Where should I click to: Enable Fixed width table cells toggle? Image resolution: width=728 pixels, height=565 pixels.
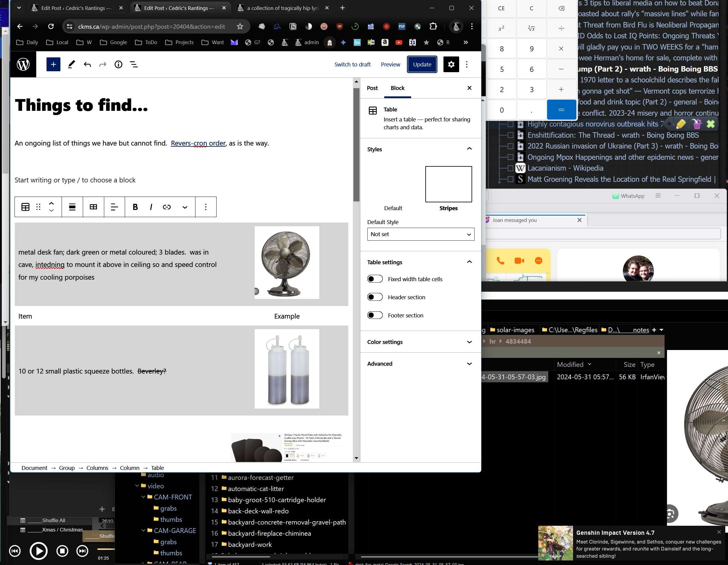[x=375, y=279]
